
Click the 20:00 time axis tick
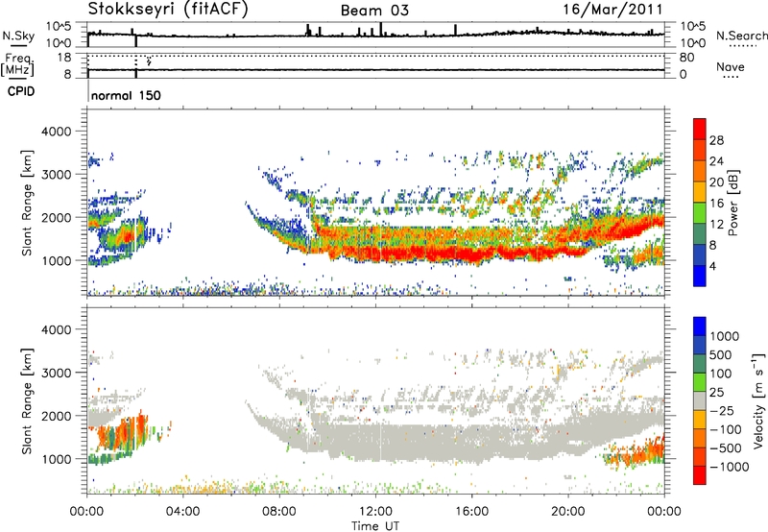[567, 512]
